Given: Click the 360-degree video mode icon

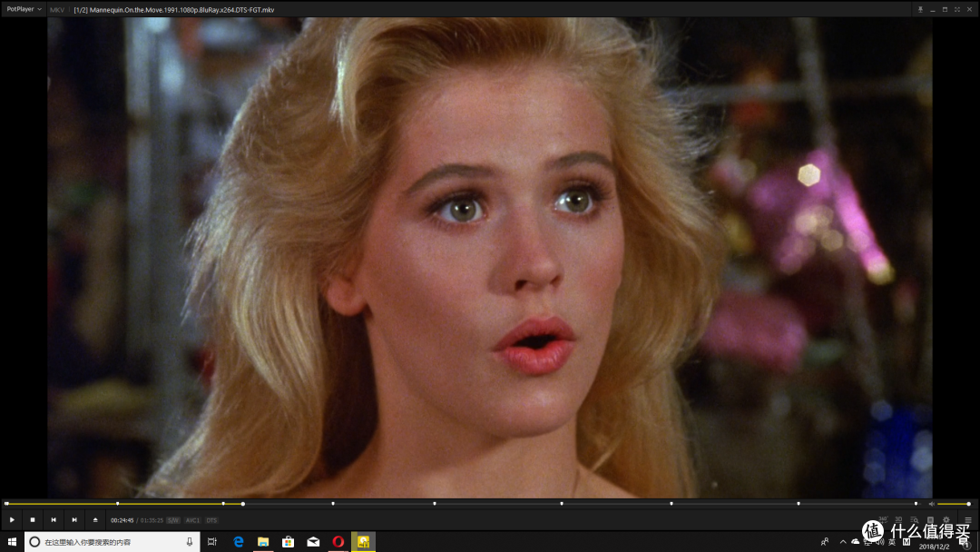Looking at the screenshot, I should tap(884, 519).
